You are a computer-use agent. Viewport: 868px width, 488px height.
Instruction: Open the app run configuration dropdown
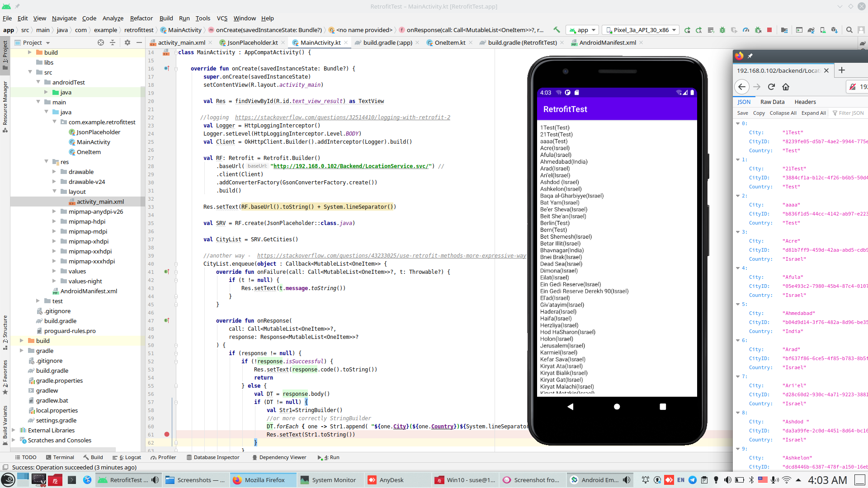(583, 30)
